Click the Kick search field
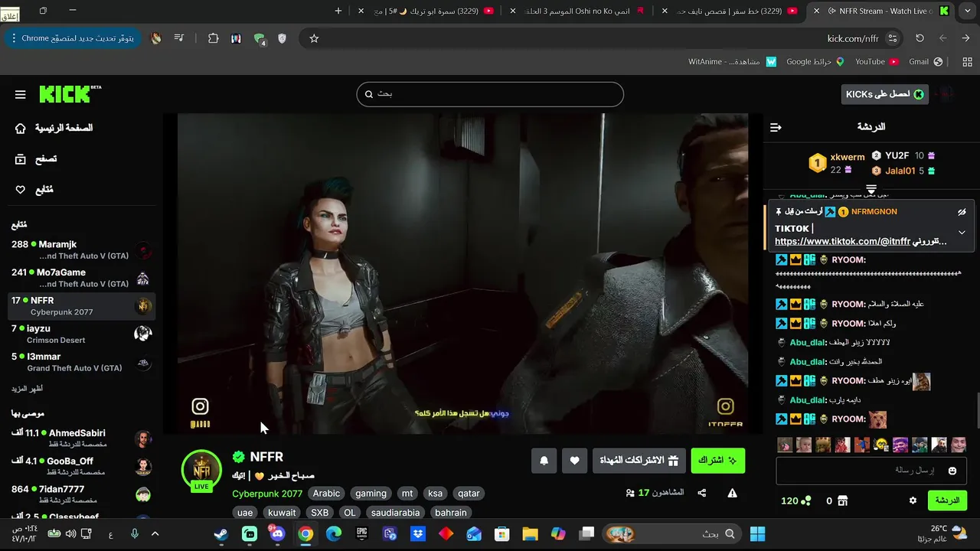Image resolution: width=980 pixels, height=551 pixels. coord(490,94)
